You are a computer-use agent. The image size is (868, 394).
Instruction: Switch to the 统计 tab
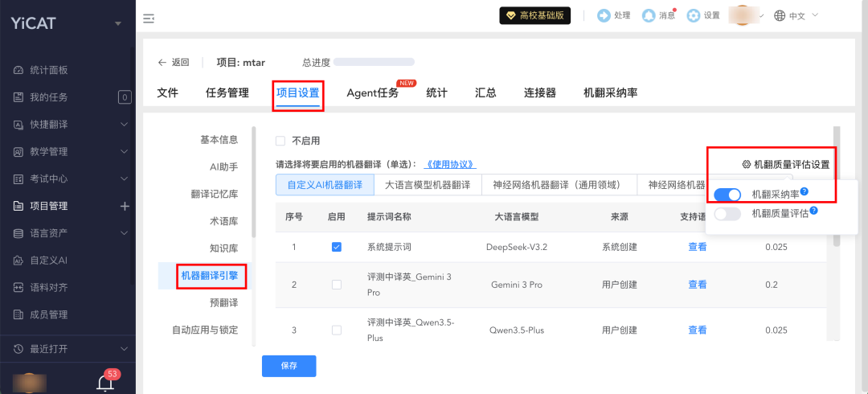tap(436, 93)
